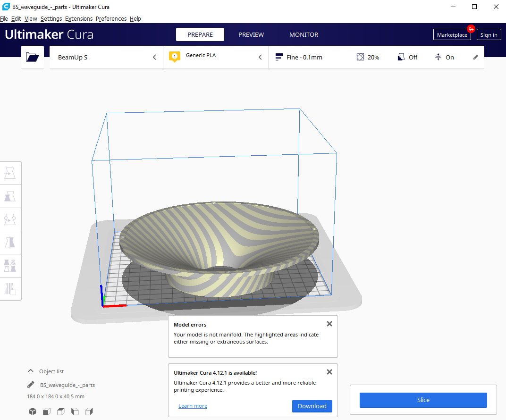This screenshot has width=506, height=420.
Task: Collapse the Object list panel
Action: (x=31, y=371)
